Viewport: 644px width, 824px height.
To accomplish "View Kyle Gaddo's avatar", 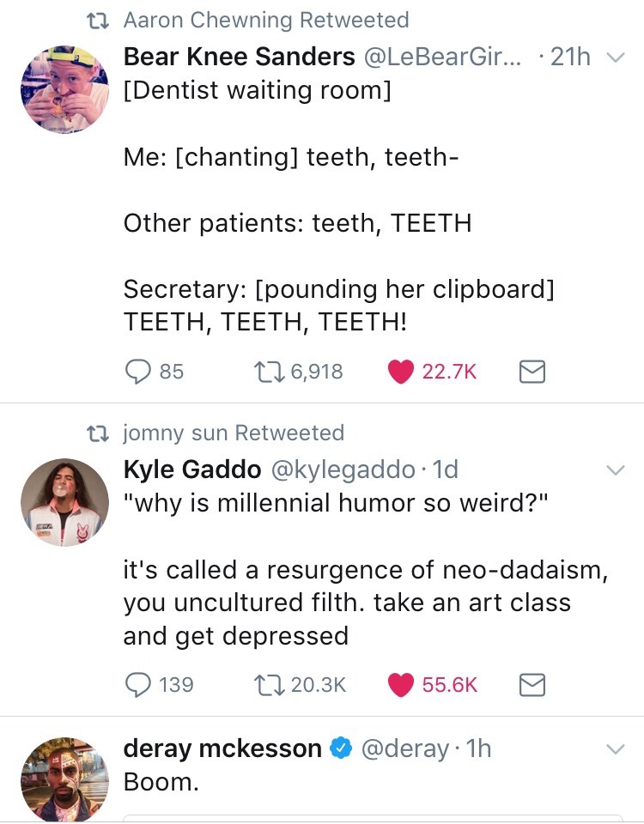I will click(x=65, y=502).
